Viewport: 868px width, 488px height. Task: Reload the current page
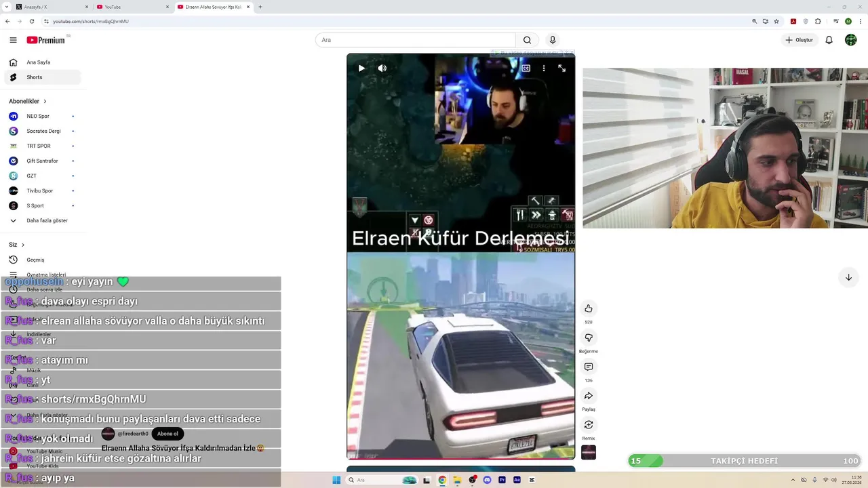pos(31,21)
